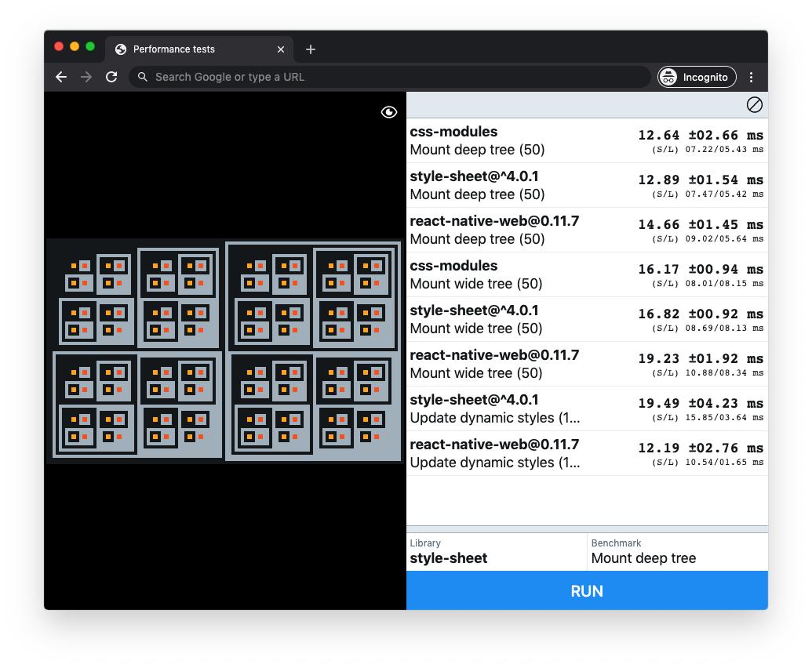The height and width of the screenshot is (668, 812).
Task: Click the (S/L) 08.01/08.15 ms detail
Action: point(708,284)
